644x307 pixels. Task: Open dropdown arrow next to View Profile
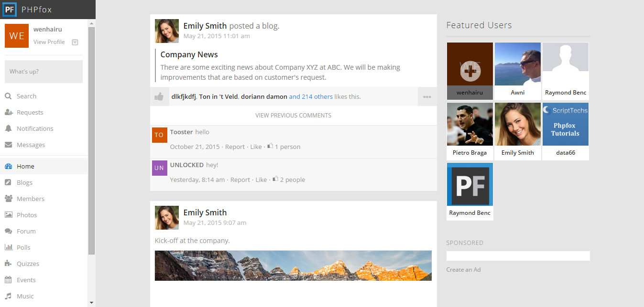[75, 42]
